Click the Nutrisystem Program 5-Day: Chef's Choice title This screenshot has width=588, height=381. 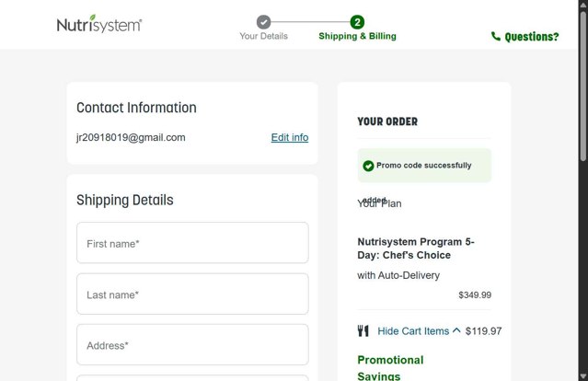(x=416, y=248)
